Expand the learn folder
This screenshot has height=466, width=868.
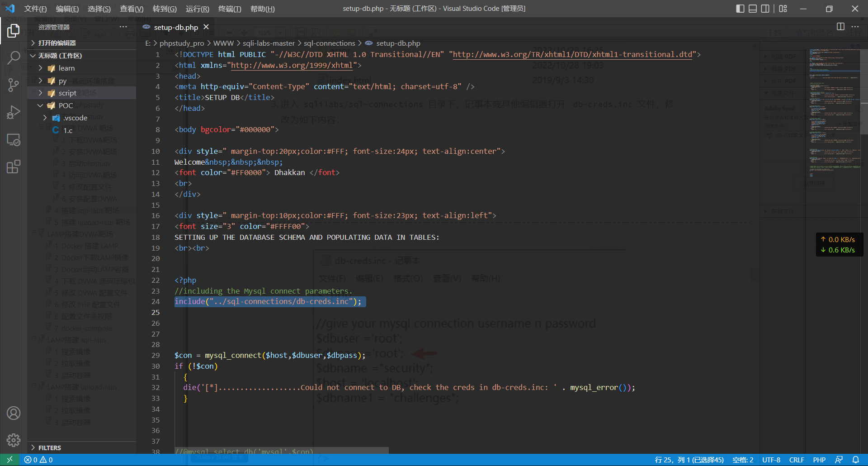tap(81, 68)
